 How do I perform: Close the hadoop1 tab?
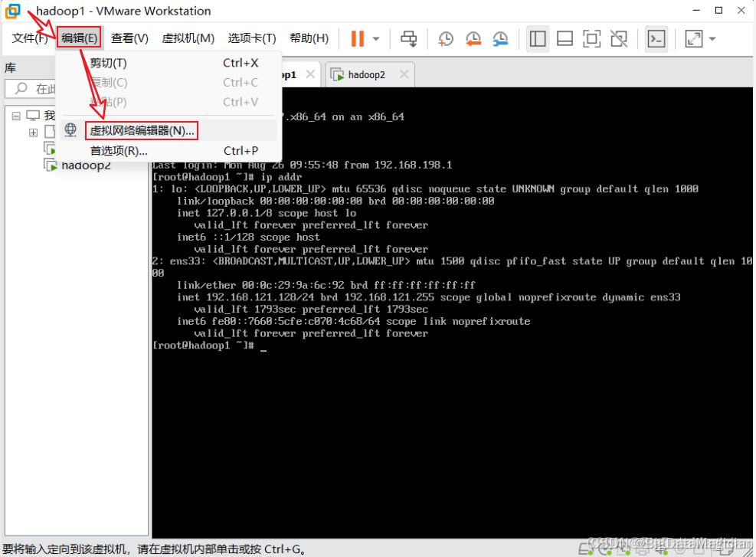310,74
